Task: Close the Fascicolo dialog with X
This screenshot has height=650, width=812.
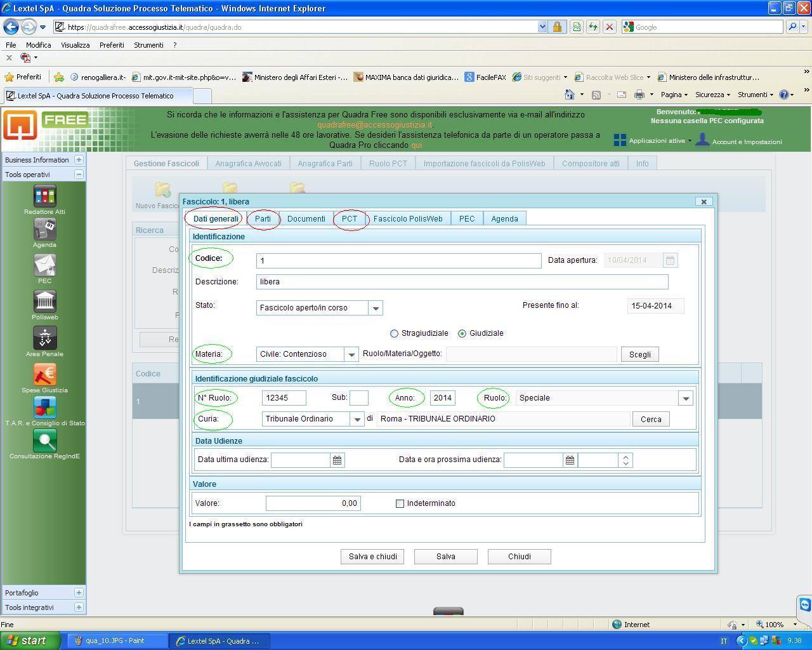Action: (704, 201)
